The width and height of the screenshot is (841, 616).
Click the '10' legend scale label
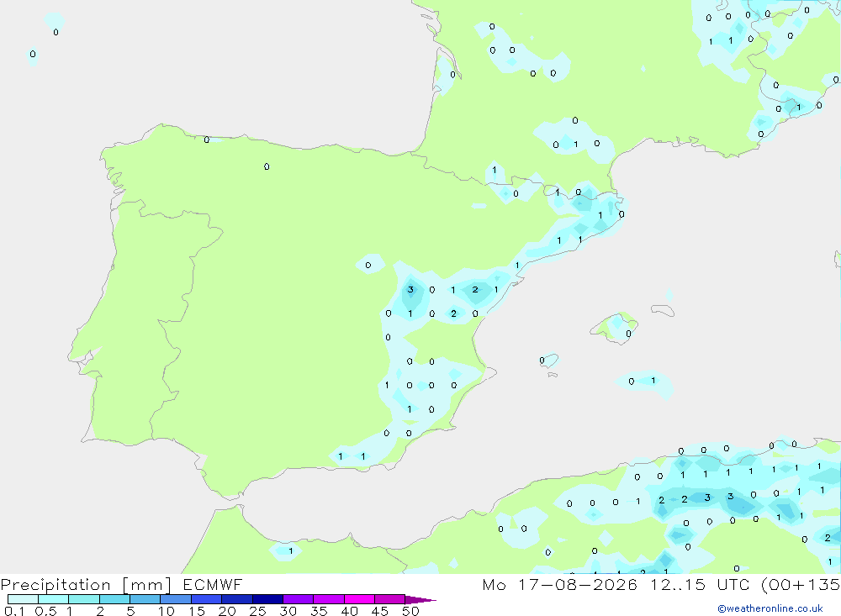[x=167, y=611]
